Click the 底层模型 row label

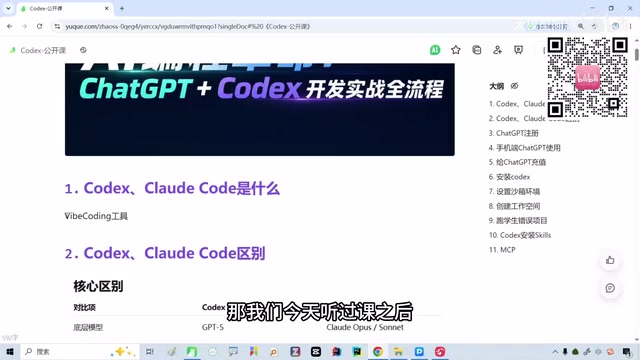click(x=88, y=327)
